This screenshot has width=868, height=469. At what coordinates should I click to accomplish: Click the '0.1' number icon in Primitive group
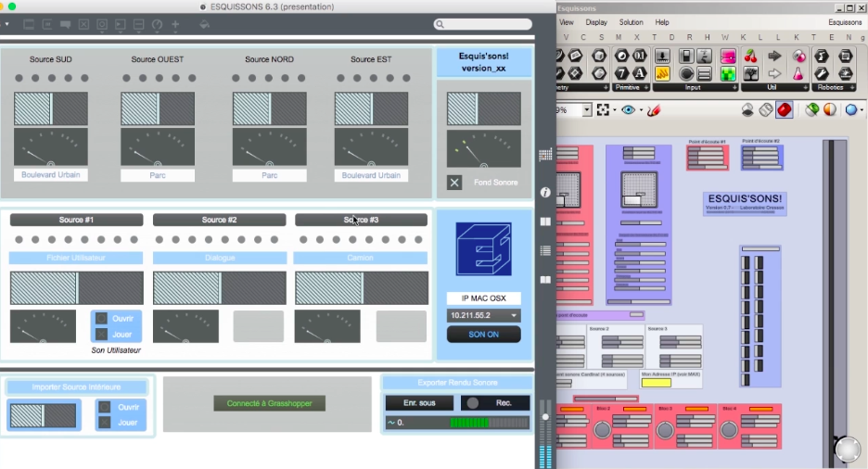(x=640, y=56)
